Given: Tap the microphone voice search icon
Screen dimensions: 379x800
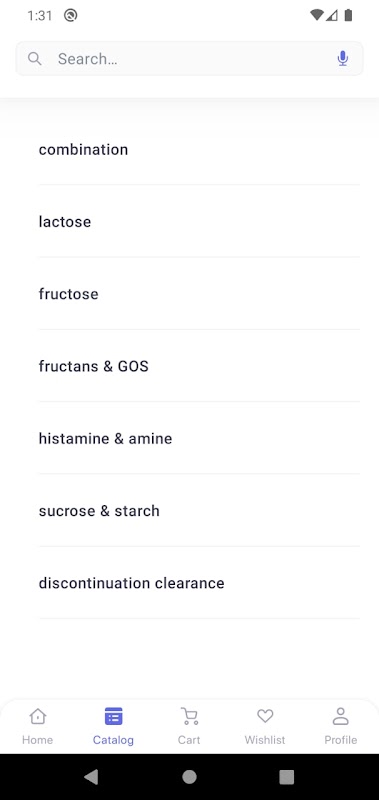Looking at the screenshot, I should [x=343, y=59].
